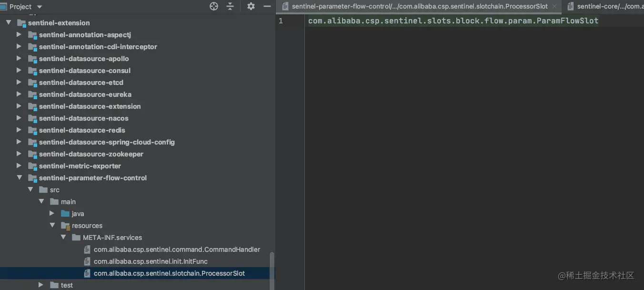Click the sentinel-extension module folder icon
644x290 pixels.
(21, 22)
